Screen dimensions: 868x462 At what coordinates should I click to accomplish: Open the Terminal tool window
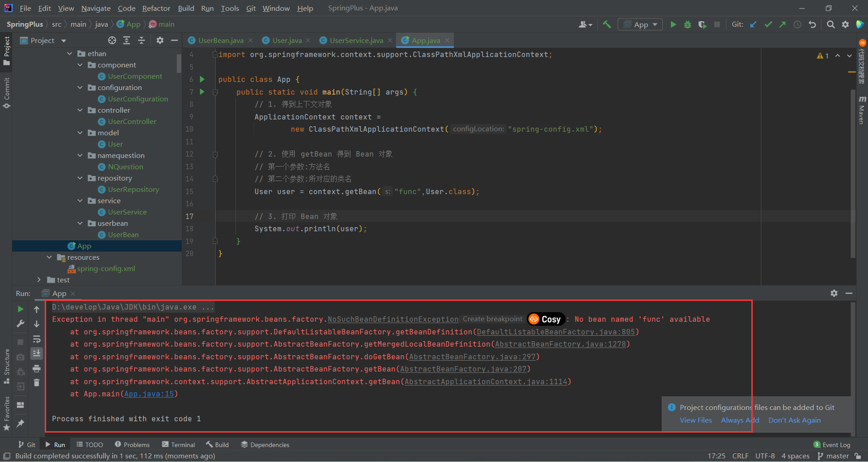(179, 444)
